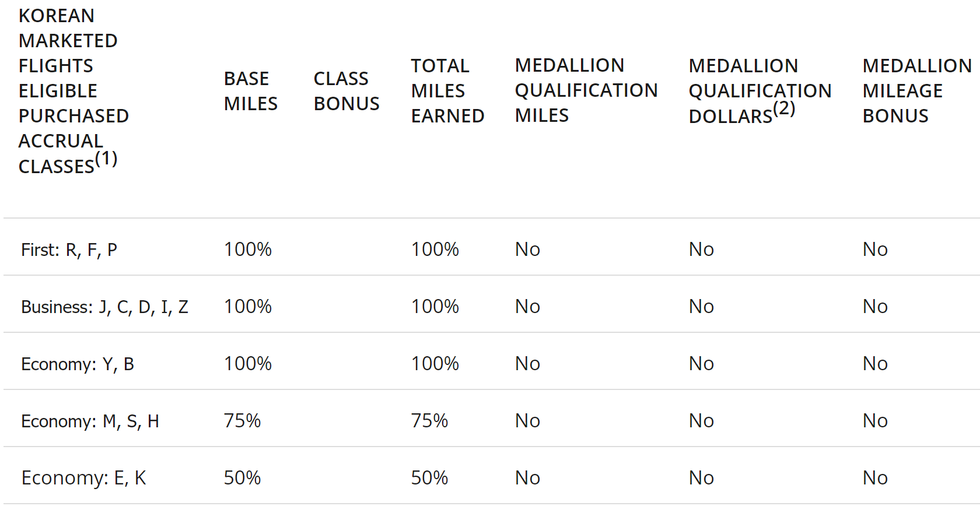Image resolution: width=980 pixels, height=513 pixels.
Task: Click the Class Bonus column header
Action: coord(346,91)
